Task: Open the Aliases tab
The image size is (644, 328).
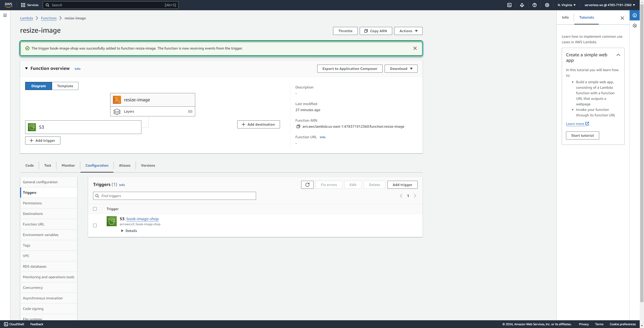Action: coord(125,165)
